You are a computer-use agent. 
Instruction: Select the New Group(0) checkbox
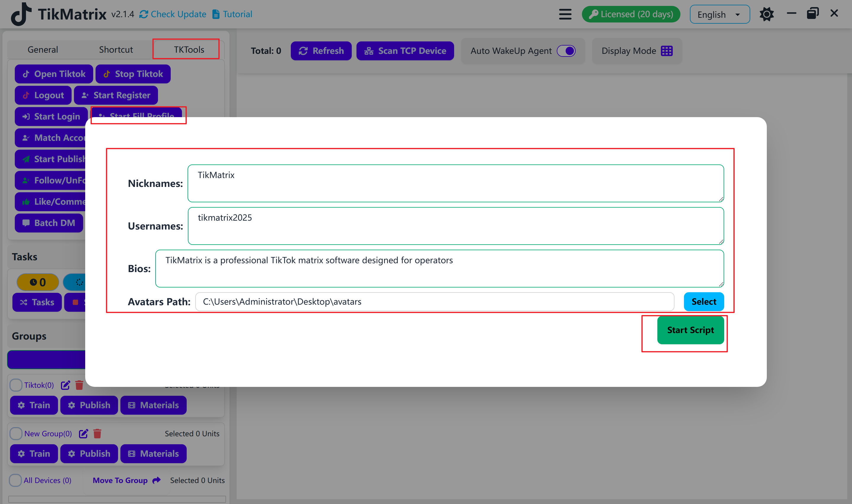pyautogui.click(x=16, y=434)
